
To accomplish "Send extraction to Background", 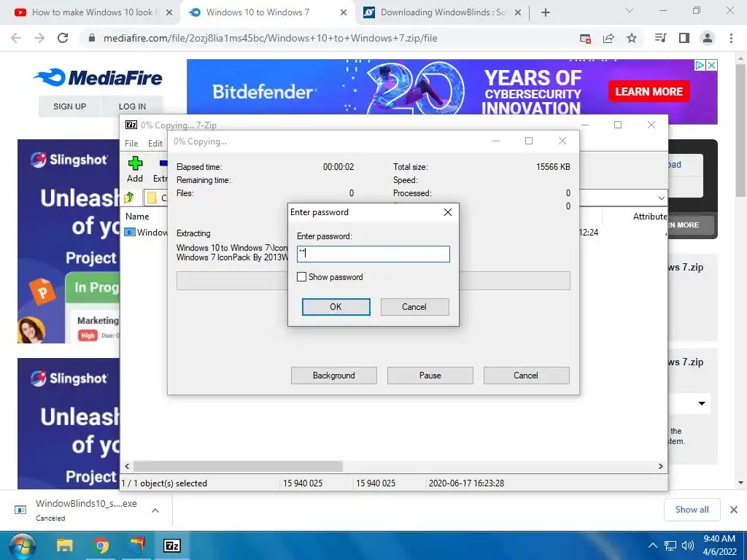I will pos(333,376).
